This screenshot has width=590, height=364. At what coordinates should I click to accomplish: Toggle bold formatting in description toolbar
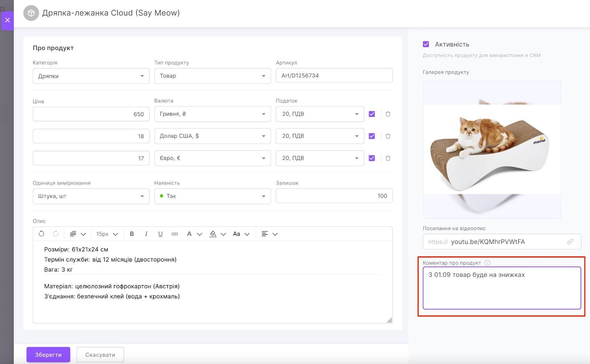pos(132,234)
